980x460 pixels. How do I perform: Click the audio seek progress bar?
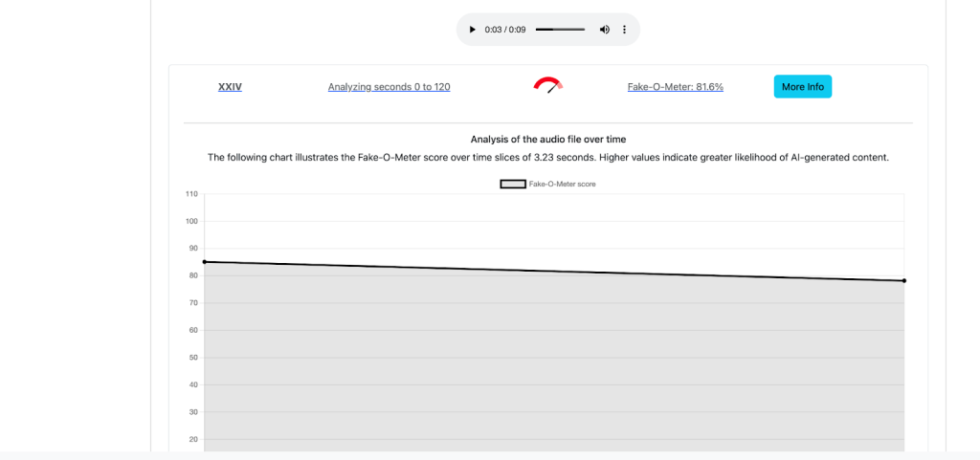pos(560,30)
